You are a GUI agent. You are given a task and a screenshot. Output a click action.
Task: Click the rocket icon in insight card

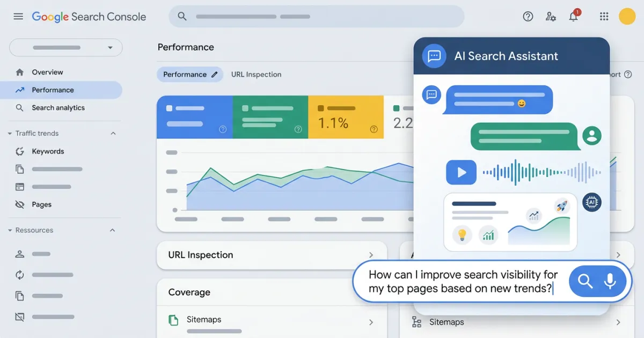pyautogui.click(x=561, y=205)
